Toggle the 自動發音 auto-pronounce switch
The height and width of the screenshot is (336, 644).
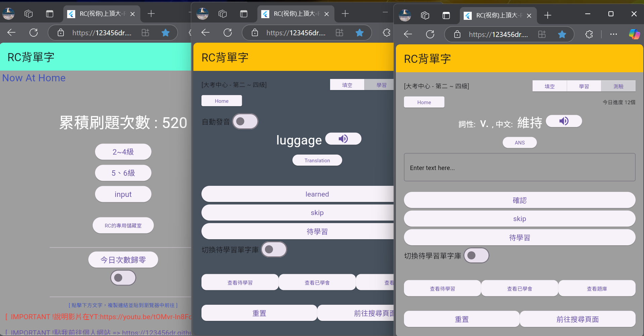click(x=245, y=121)
